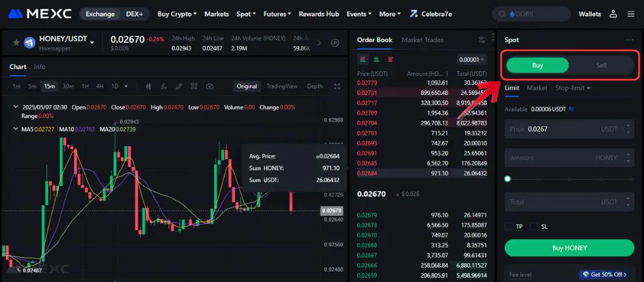
Task: Click the MEXC logo
Action: pyautogui.click(x=40, y=14)
